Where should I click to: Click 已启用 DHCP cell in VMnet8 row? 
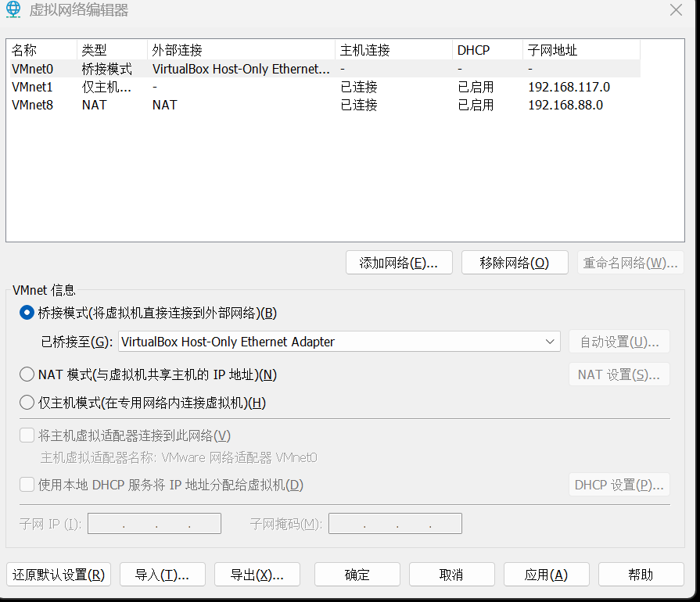[476, 105]
